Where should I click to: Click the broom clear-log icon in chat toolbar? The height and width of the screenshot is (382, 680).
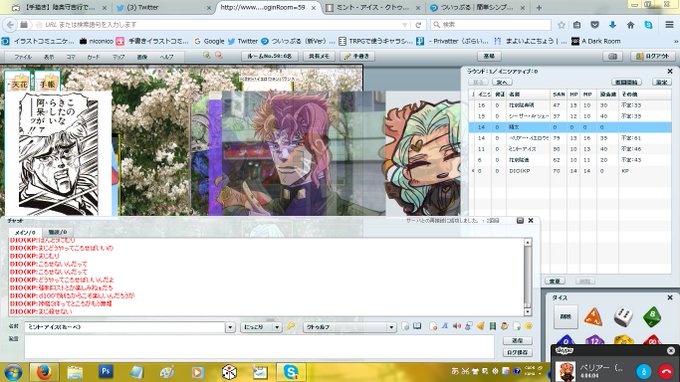coord(481,326)
